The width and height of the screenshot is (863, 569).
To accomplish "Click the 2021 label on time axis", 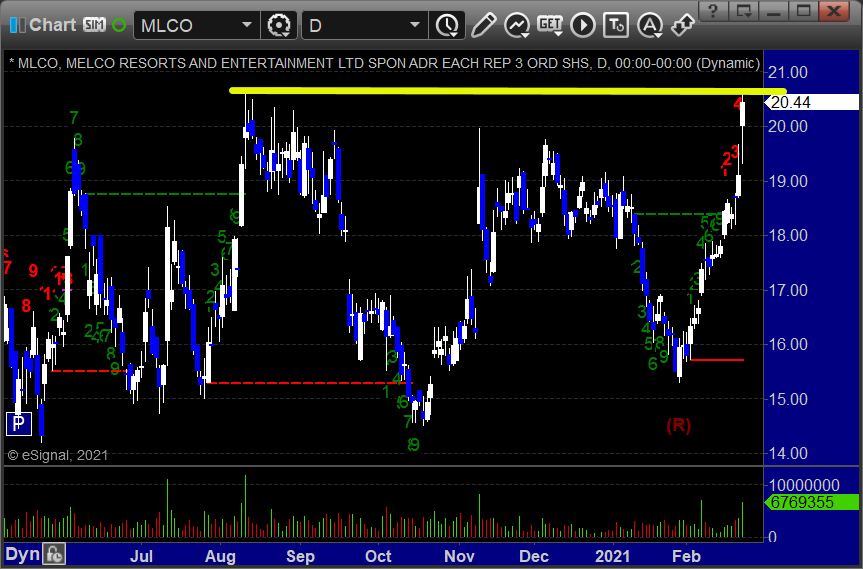I will pyautogui.click(x=613, y=556).
